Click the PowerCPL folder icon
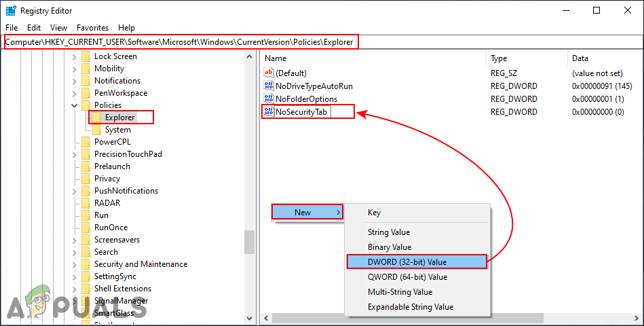 [86, 142]
